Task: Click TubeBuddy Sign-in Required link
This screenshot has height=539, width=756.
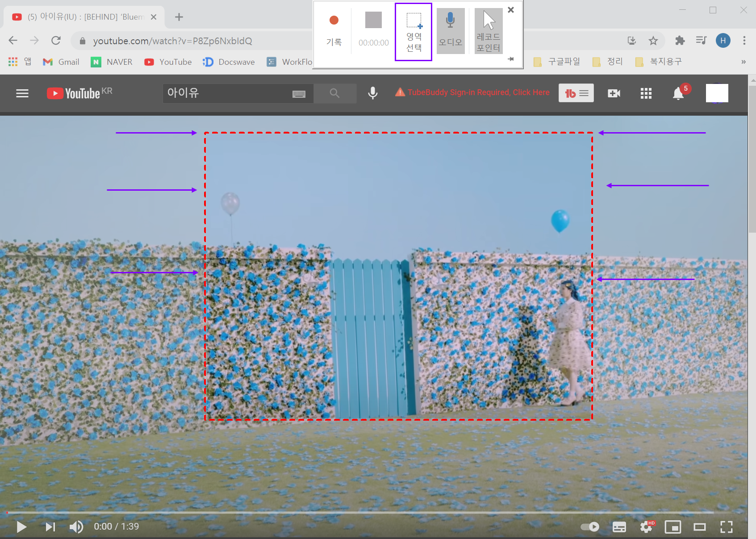Action: (472, 92)
